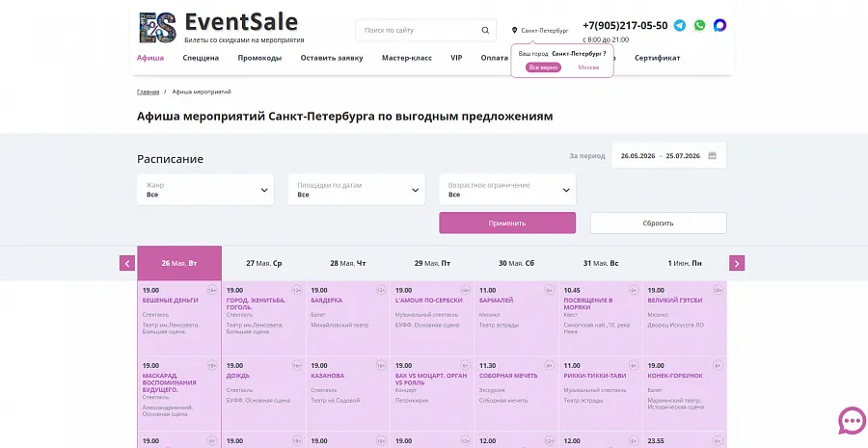This screenshot has height=448, width=868.
Task: Open the Спеццена menu item
Action: (x=201, y=58)
